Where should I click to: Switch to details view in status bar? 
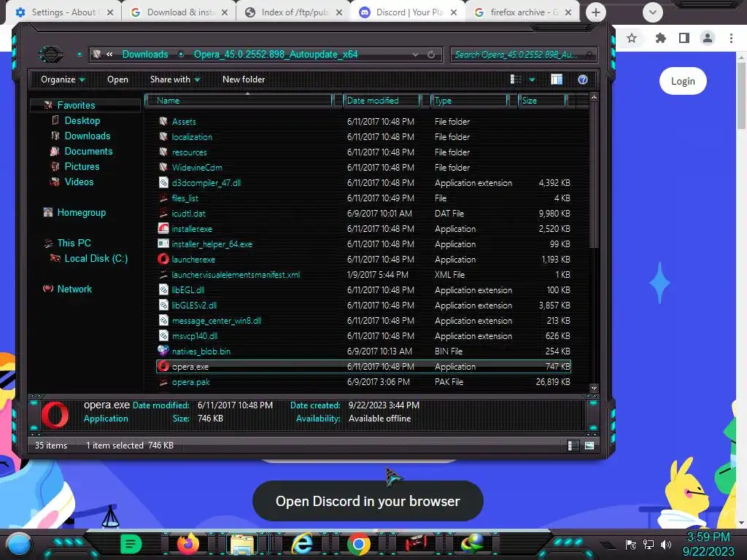click(x=573, y=446)
